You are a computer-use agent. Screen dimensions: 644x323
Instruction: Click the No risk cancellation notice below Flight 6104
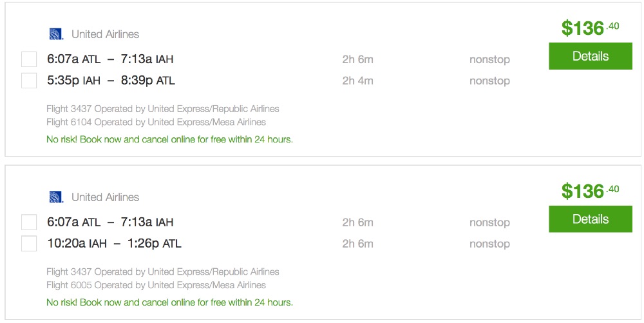169,139
